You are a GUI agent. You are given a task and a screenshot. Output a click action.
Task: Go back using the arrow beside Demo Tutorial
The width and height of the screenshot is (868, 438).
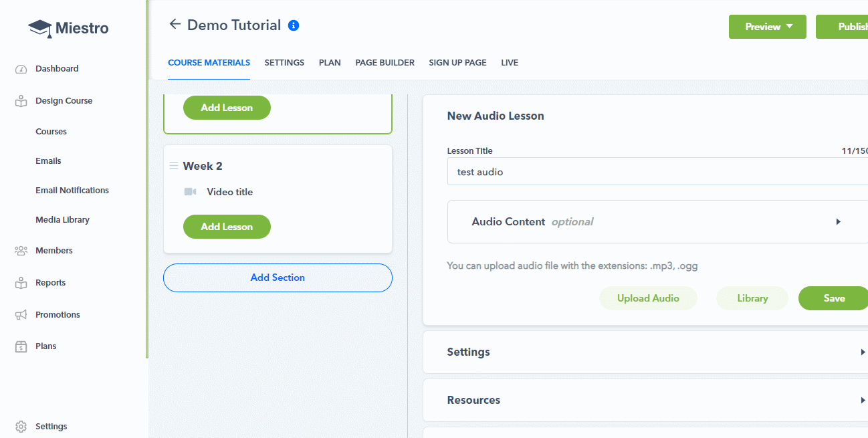click(175, 24)
